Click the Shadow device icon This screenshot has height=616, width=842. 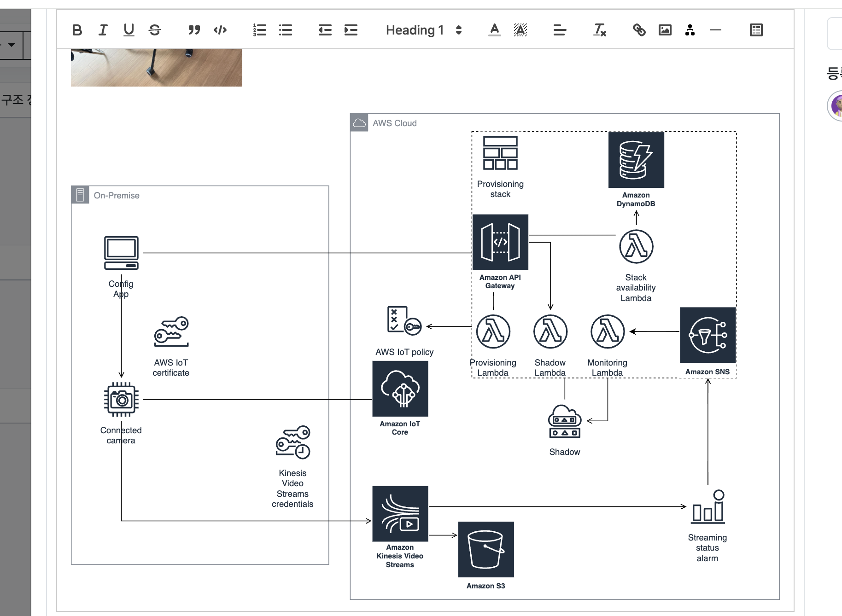[x=565, y=421]
